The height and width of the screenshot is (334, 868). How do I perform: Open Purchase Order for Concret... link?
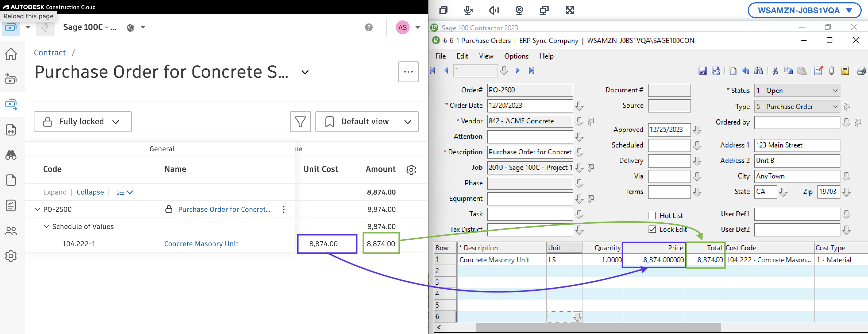(224, 209)
